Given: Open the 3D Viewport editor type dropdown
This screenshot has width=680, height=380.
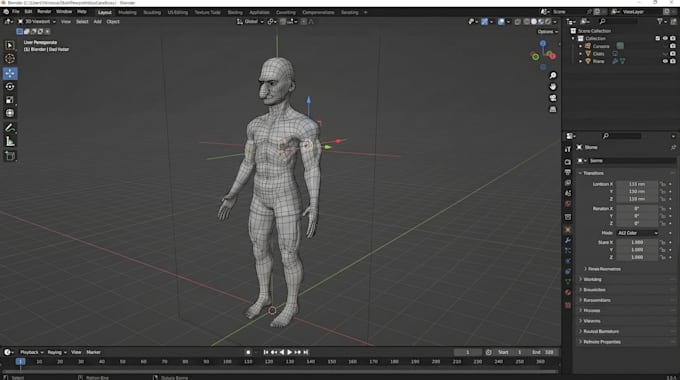Looking at the screenshot, I should click(36, 21).
